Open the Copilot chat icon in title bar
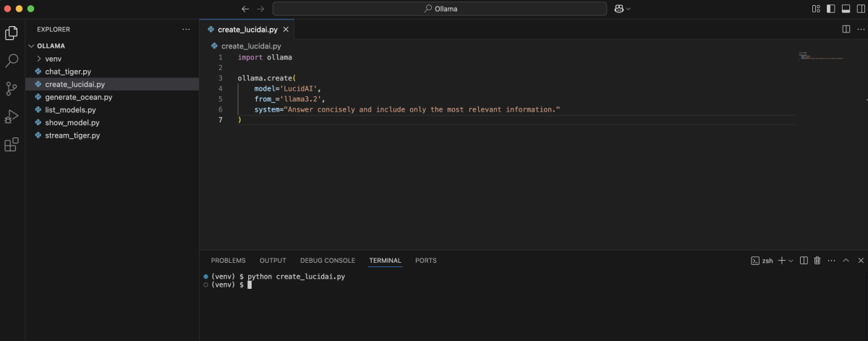Screen dimensions: 868x341 (618, 9)
